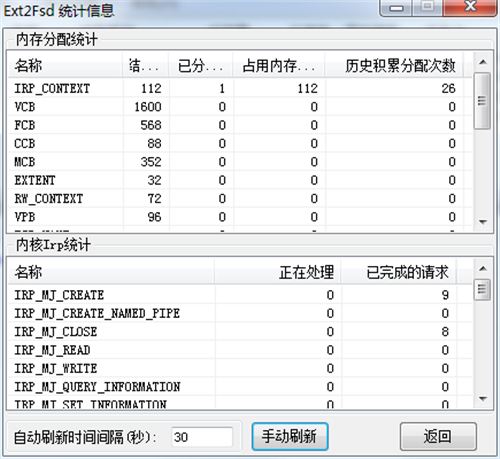Click the Irp table scroll-up arrow
The width and height of the screenshot is (500, 459).
click(482, 269)
